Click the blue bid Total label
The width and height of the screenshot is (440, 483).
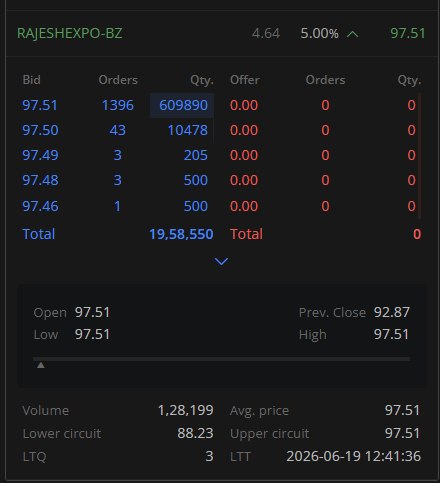point(38,234)
